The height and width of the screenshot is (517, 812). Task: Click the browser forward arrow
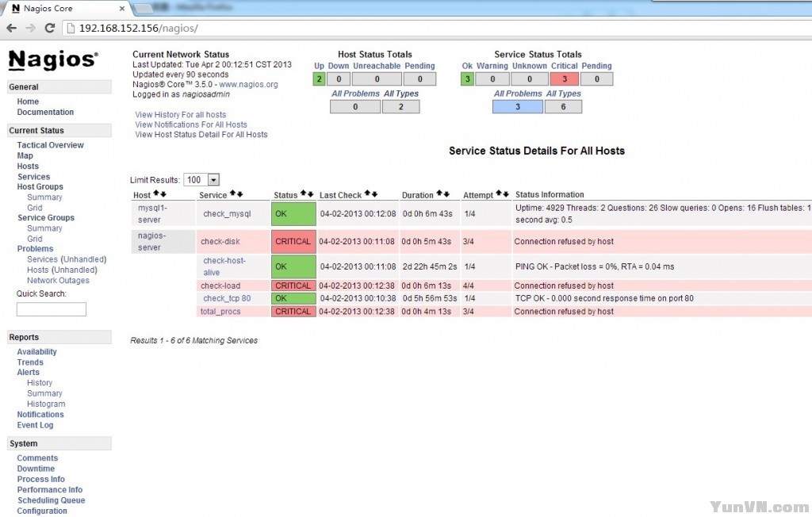31,28
